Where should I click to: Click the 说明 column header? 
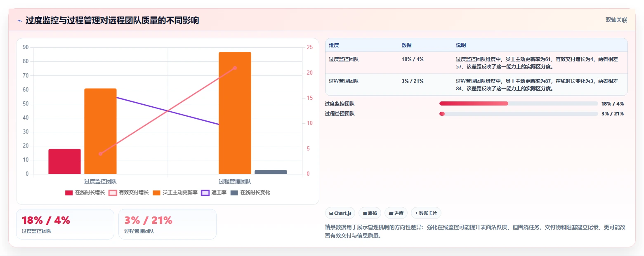[x=461, y=45]
